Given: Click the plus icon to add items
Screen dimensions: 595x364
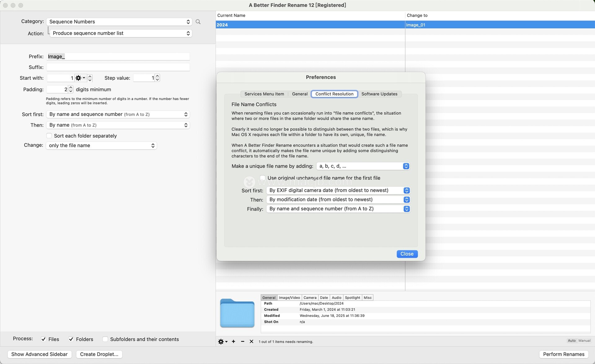Looking at the screenshot, I should 233,341.
